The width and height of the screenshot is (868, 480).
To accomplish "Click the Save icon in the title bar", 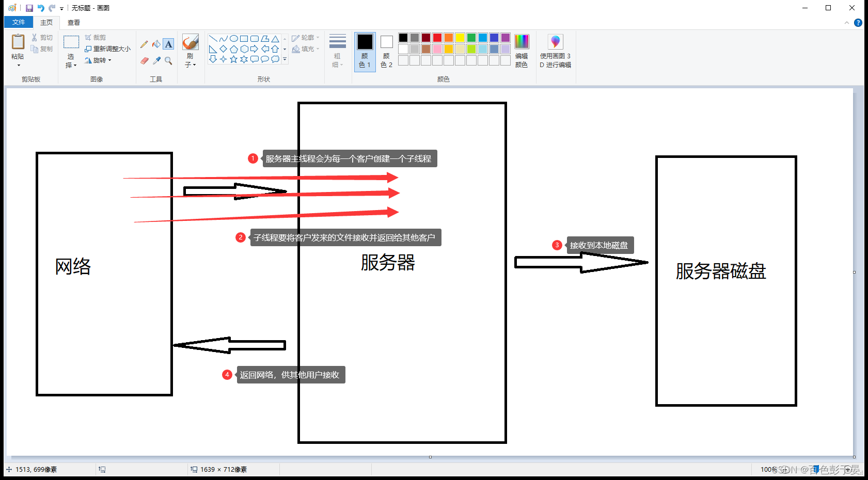I will point(29,8).
